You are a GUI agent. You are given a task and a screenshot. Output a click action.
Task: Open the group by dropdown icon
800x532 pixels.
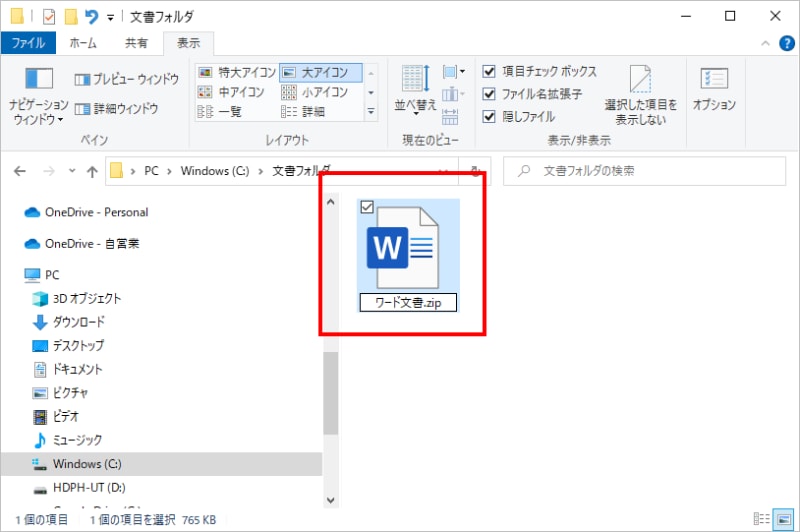point(454,72)
